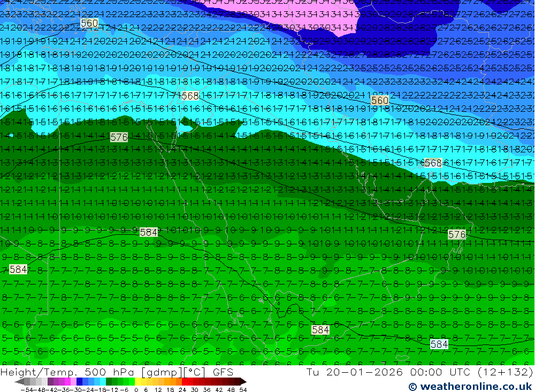This screenshot has height=392, width=535.
Task: Click the [gdmp] unit label in title
Action: pyautogui.click(x=162, y=372)
